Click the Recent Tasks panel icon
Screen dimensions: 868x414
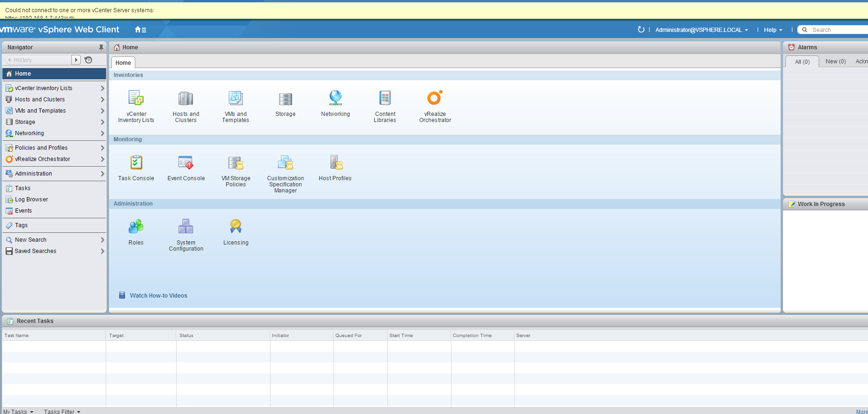coord(10,321)
